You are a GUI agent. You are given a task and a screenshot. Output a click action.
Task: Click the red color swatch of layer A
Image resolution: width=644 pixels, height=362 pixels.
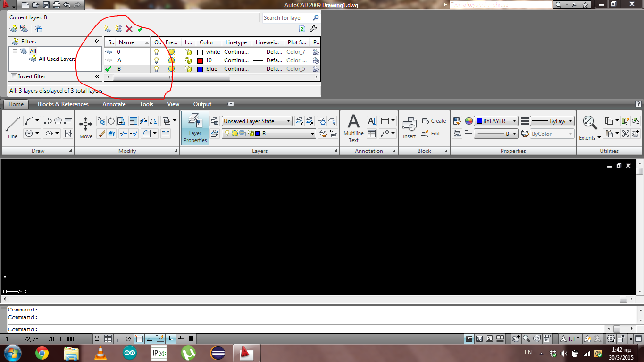(200, 61)
